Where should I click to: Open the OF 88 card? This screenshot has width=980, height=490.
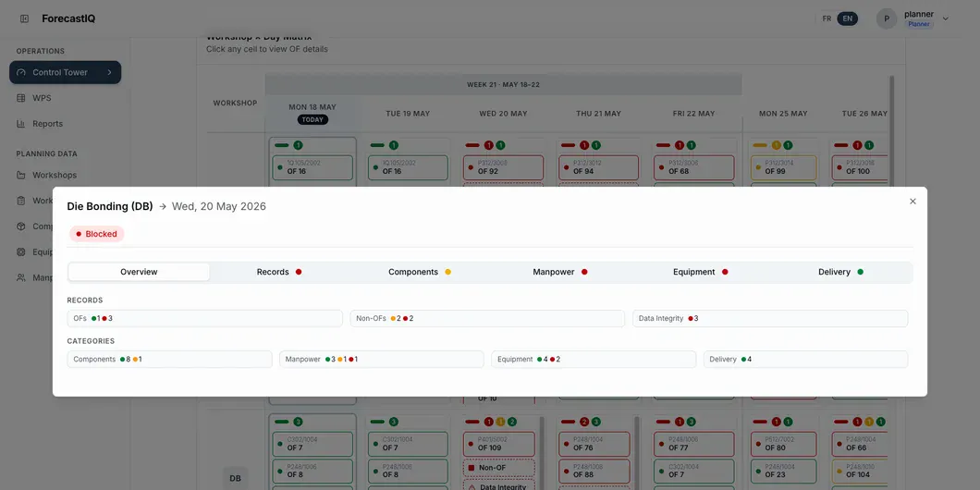click(x=595, y=472)
